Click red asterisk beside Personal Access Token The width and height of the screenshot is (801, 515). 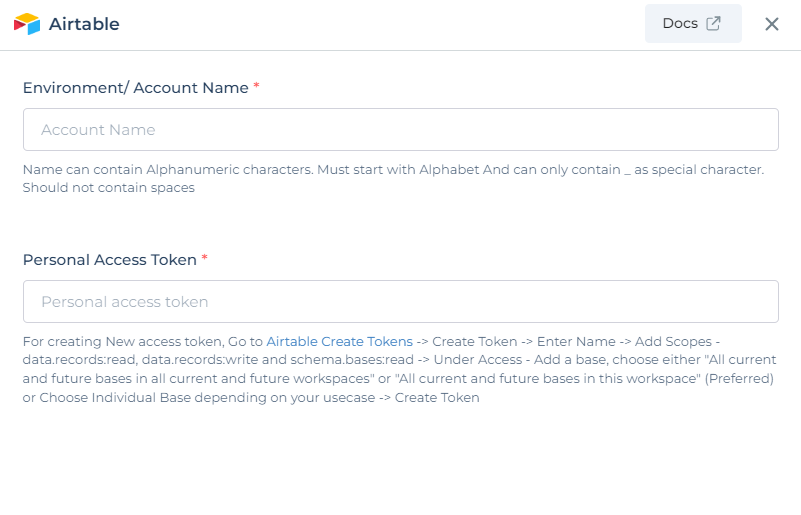(x=204, y=258)
